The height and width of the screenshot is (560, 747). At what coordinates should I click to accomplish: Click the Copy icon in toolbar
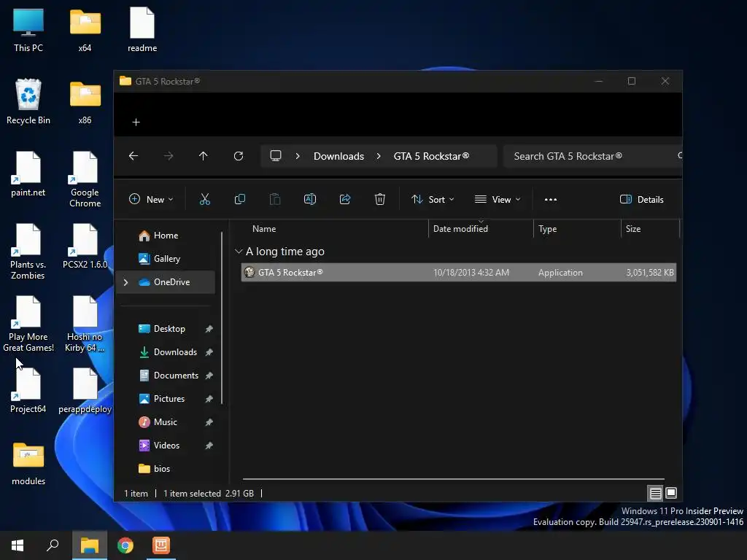pyautogui.click(x=239, y=199)
